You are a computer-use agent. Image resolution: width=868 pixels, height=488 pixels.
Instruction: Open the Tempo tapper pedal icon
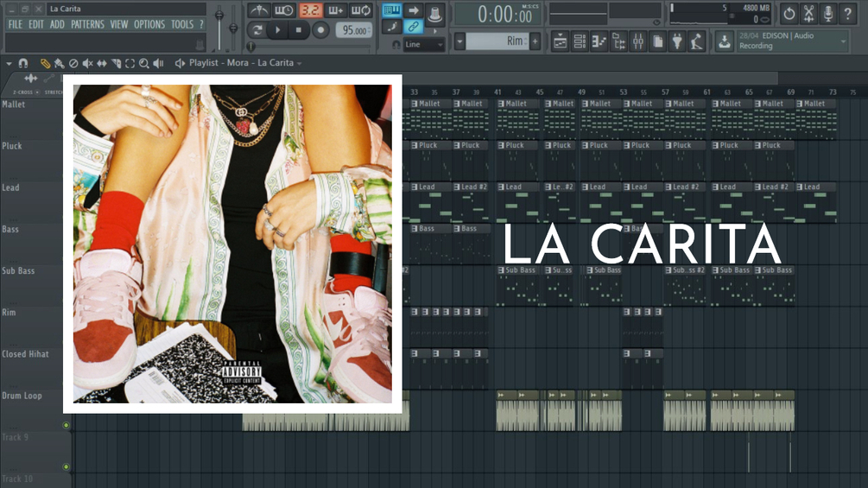pyautogui.click(x=696, y=41)
